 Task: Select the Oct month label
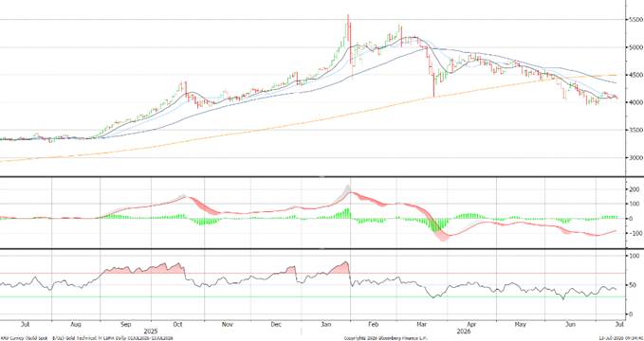pyautogui.click(x=178, y=324)
